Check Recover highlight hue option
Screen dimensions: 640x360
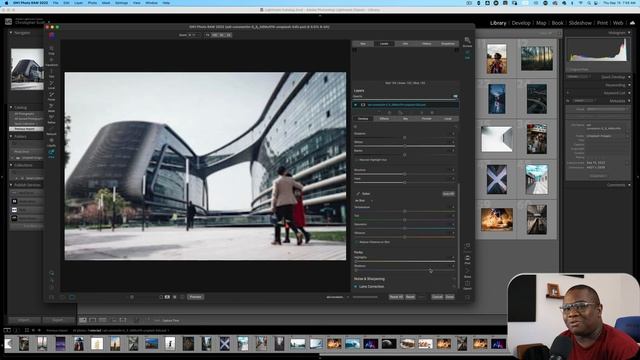click(356, 160)
